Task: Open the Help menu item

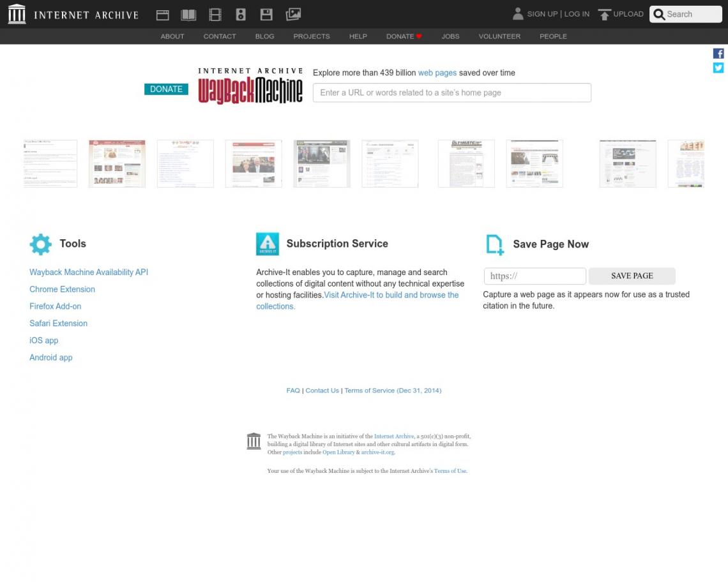Action: (358, 36)
